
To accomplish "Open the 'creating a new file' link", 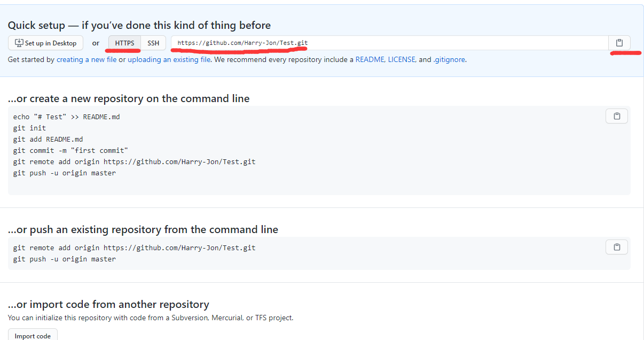I will (x=87, y=60).
